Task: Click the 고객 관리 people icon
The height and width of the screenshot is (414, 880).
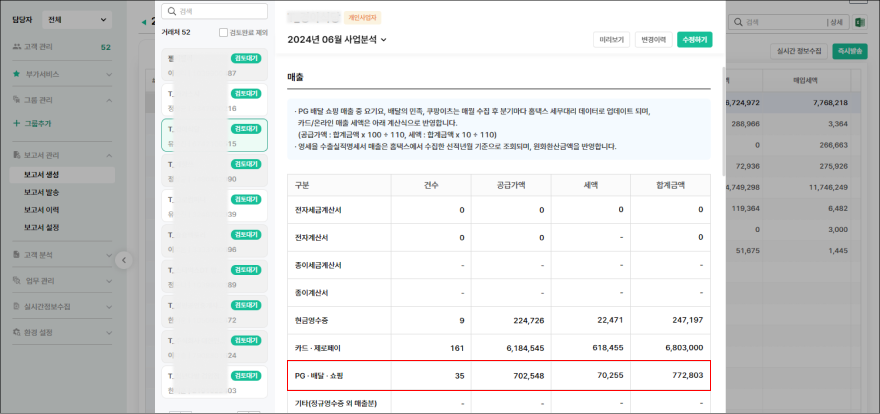Action: (16, 47)
